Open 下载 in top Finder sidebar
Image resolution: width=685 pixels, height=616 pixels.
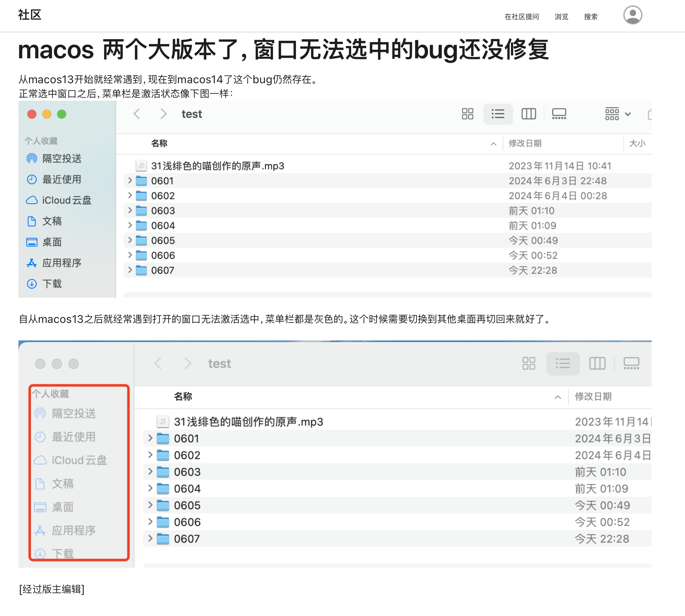(x=52, y=284)
